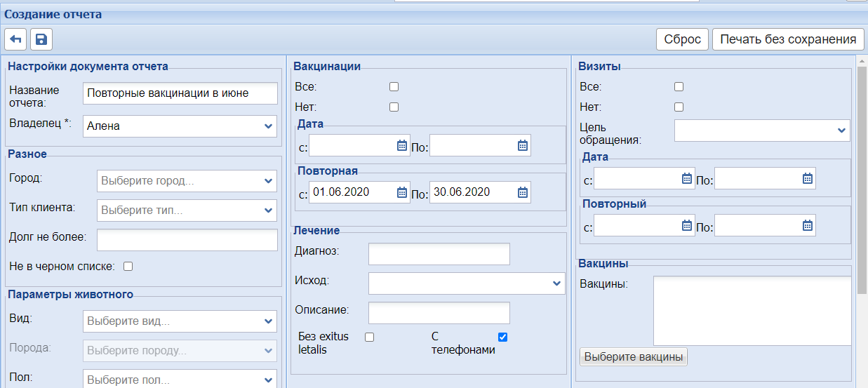Click the 'Диагноз' text field
This screenshot has width=868, height=388.
(x=439, y=254)
